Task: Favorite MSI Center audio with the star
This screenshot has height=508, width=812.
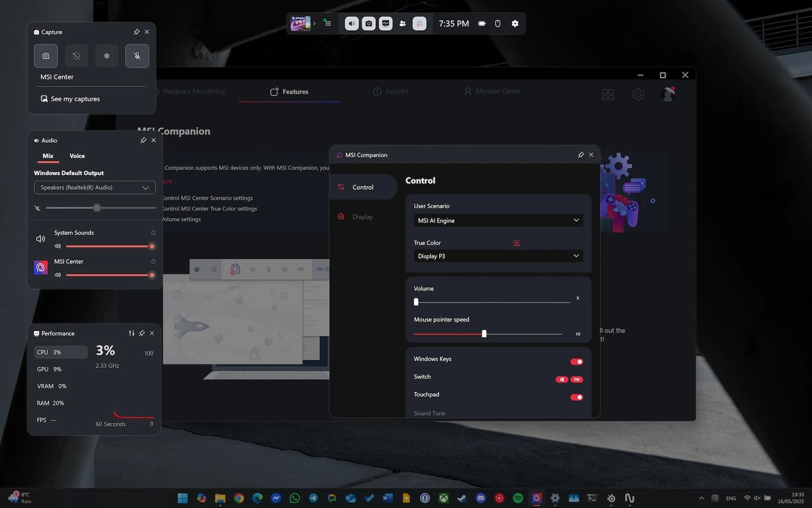Action: click(x=153, y=261)
